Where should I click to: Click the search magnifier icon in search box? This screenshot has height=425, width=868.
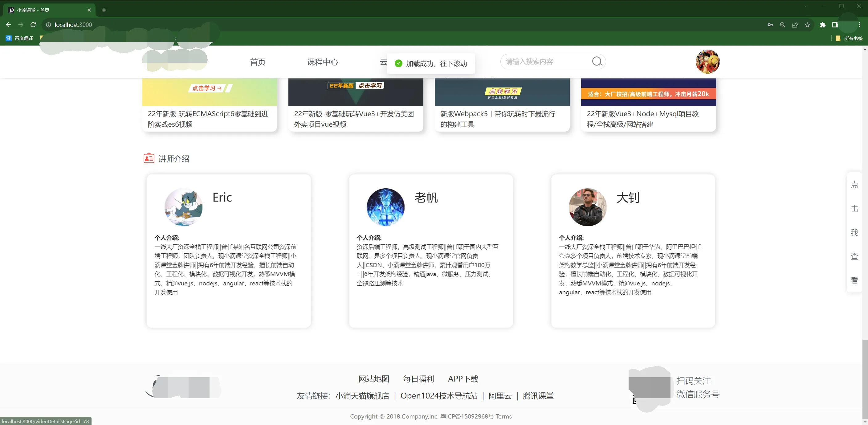[x=597, y=61]
